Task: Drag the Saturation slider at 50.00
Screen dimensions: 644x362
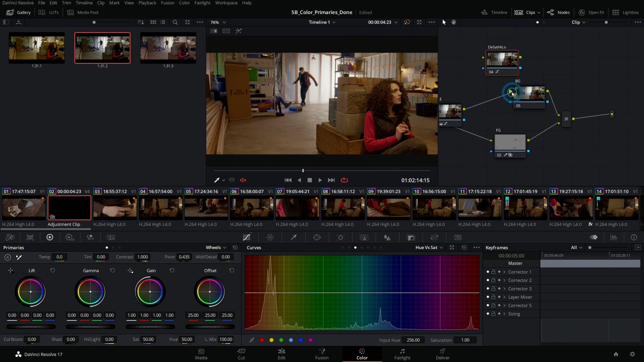Action: (x=149, y=339)
